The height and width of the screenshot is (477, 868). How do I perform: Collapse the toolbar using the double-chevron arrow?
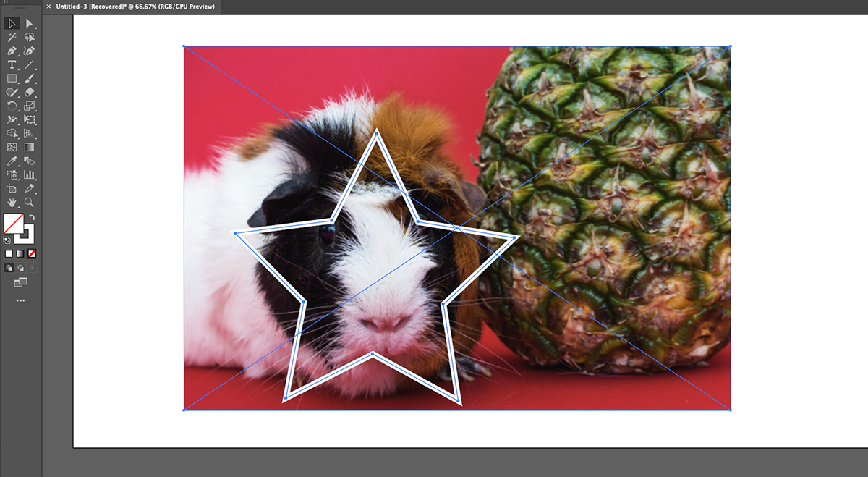pos(6,3)
